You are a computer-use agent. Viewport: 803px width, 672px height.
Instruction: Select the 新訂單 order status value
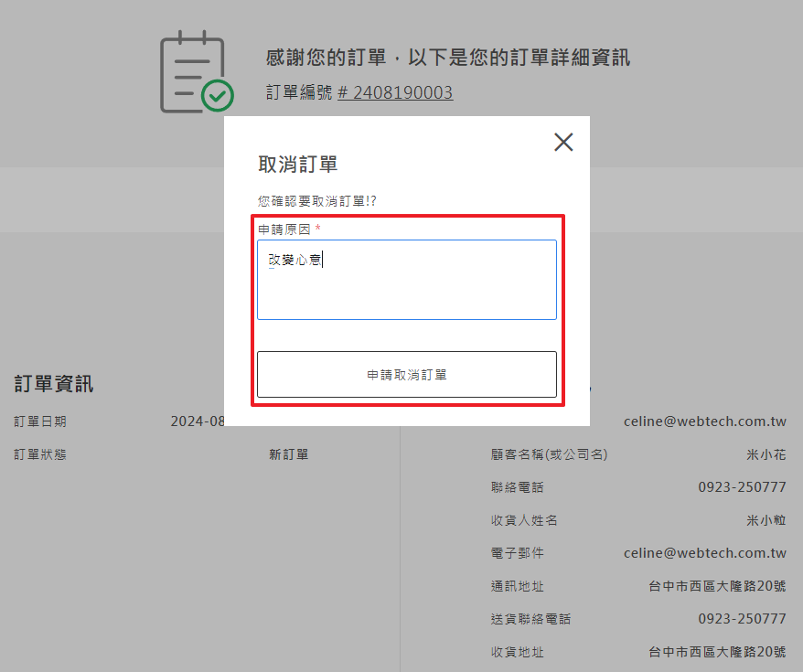(x=288, y=454)
